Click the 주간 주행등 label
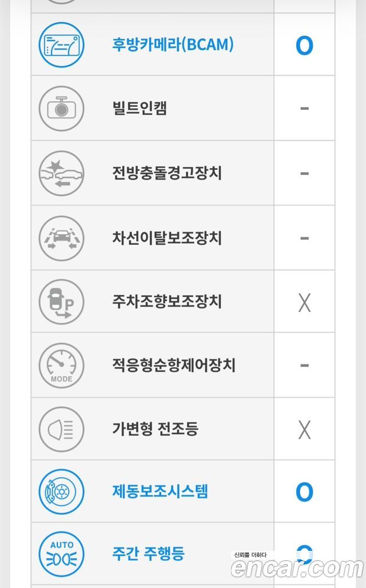Screen dimensions: 366x588 tap(149, 554)
